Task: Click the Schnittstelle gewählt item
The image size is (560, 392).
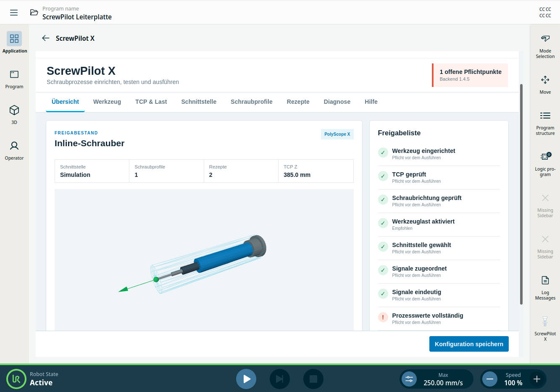Action: [439, 248]
